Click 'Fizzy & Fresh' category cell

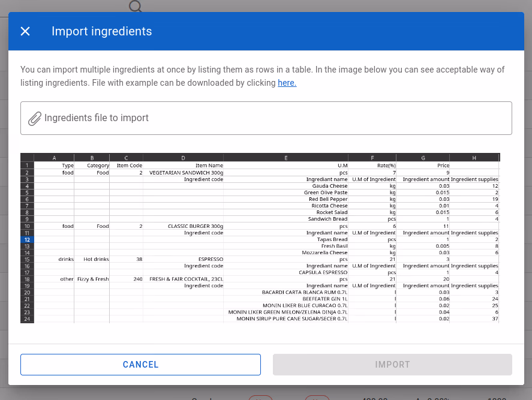pos(93,279)
